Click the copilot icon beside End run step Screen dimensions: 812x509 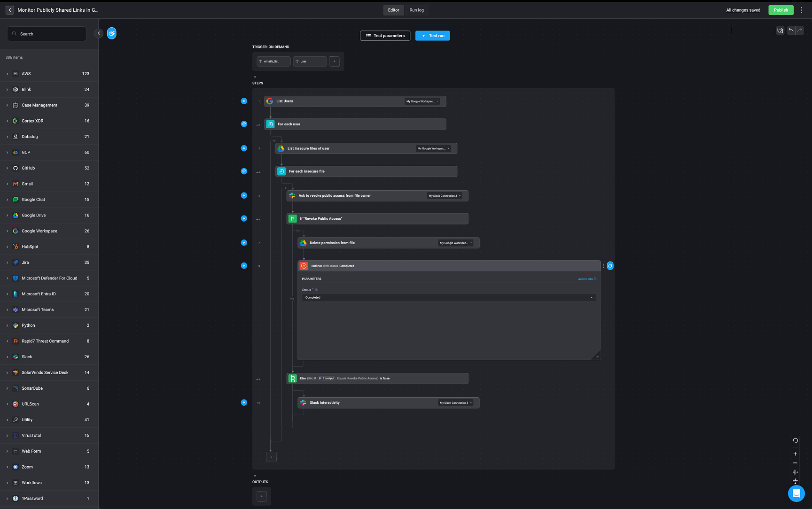pyautogui.click(x=610, y=266)
